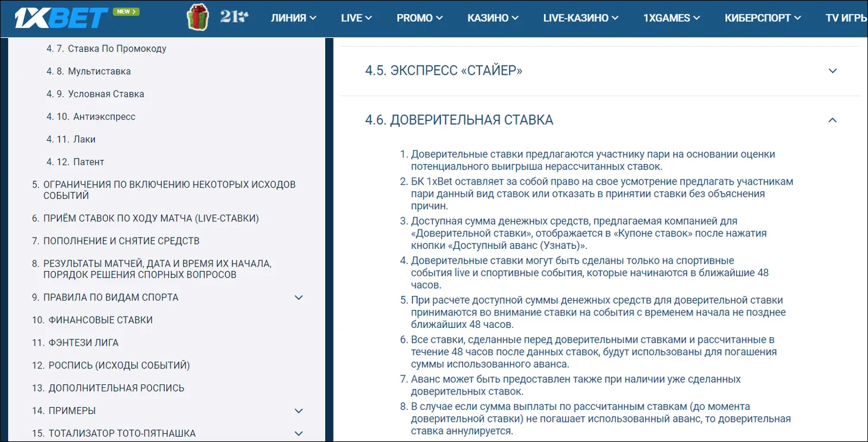
Task: Click the 4.6 ДОВЕРИТЕЛЬНАЯ СТАВКА heading
Action: [459, 120]
